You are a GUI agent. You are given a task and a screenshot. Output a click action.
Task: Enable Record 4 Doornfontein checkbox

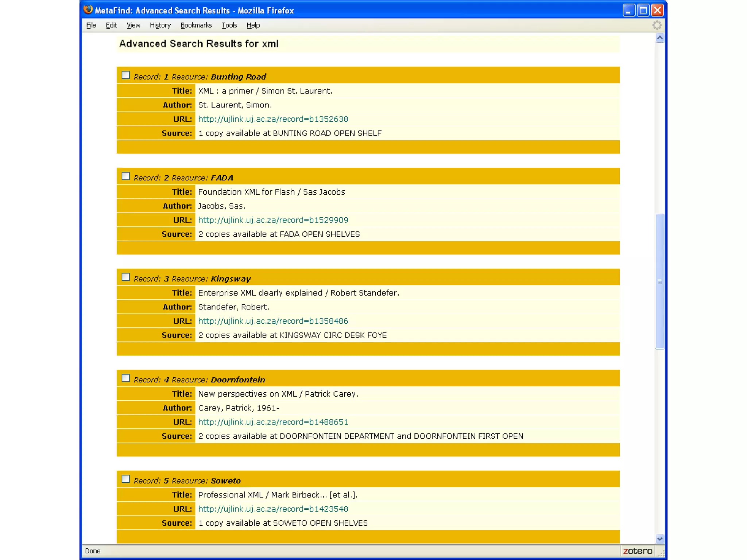tap(126, 378)
